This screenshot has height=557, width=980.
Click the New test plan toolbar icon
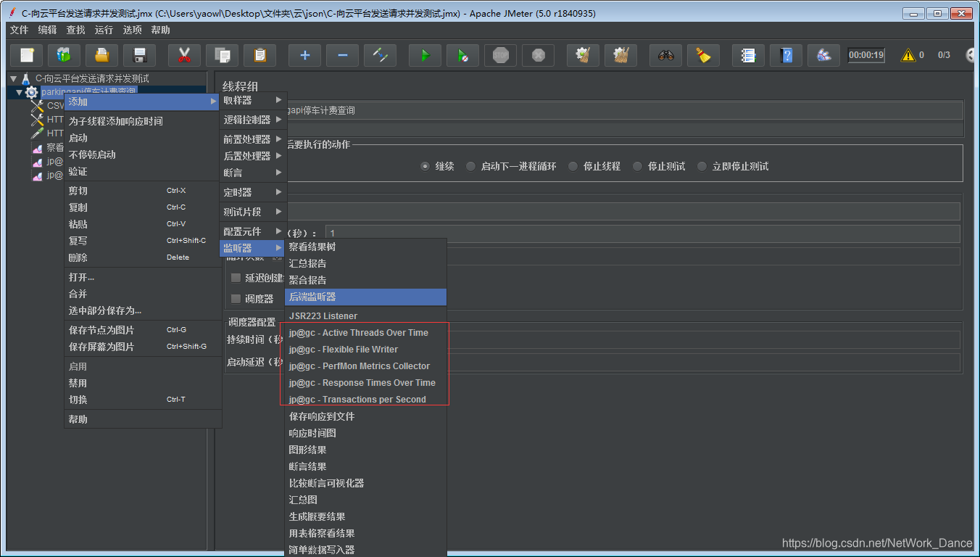click(x=27, y=55)
